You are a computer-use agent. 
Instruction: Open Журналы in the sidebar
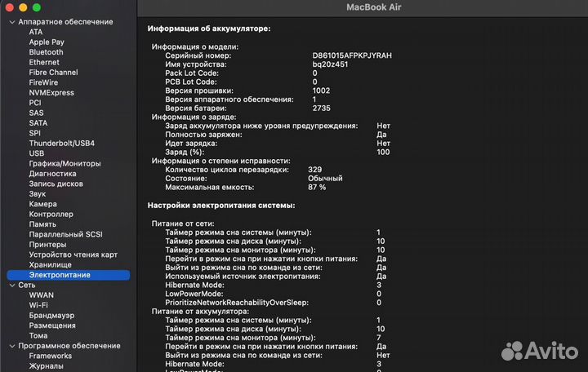click(x=46, y=366)
